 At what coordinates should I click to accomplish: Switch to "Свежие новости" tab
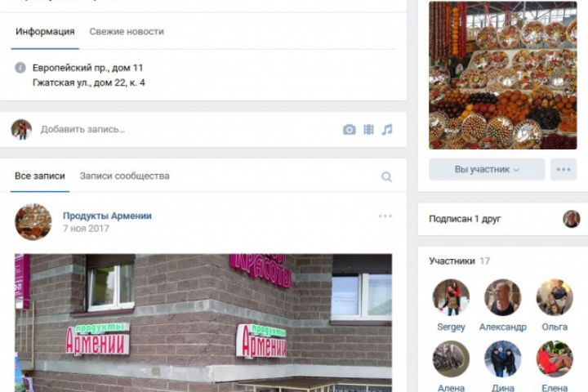coord(127,32)
